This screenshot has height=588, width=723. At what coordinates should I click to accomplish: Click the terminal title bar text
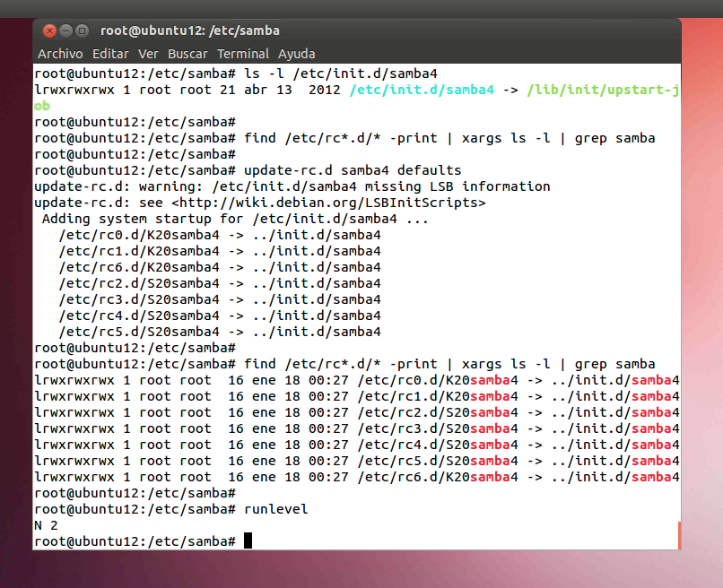(189, 31)
